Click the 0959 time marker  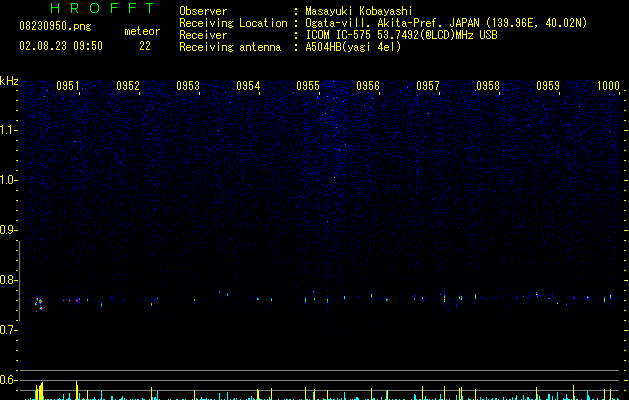pos(548,86)
